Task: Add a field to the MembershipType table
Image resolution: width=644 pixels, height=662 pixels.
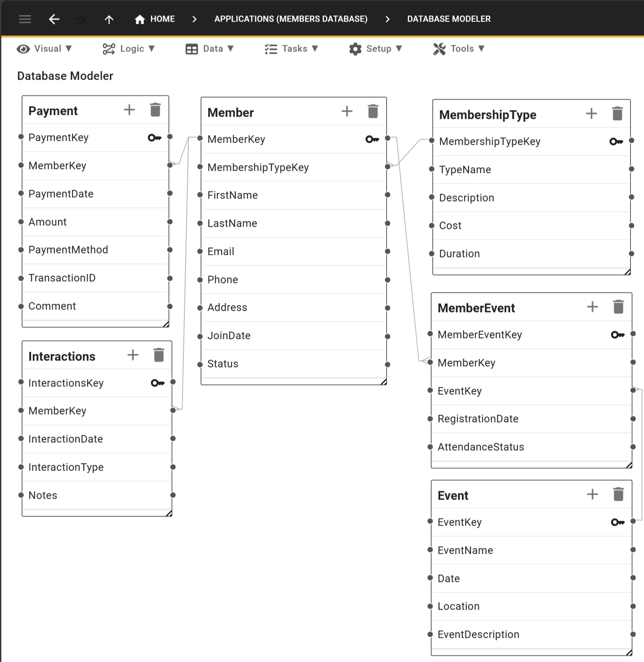Action: pyautogui.click(x=591, y=114)
